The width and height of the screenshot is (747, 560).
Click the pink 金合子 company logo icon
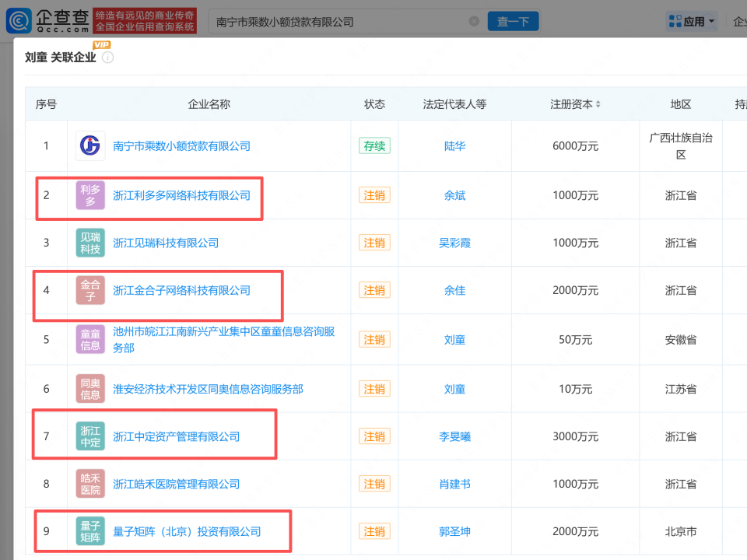pos(89,290)
